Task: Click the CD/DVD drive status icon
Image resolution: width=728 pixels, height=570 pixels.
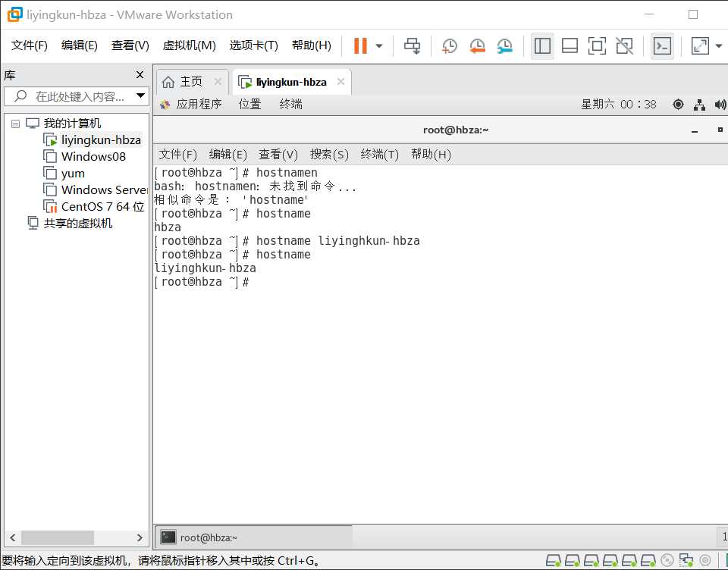Action: (667, 561)
